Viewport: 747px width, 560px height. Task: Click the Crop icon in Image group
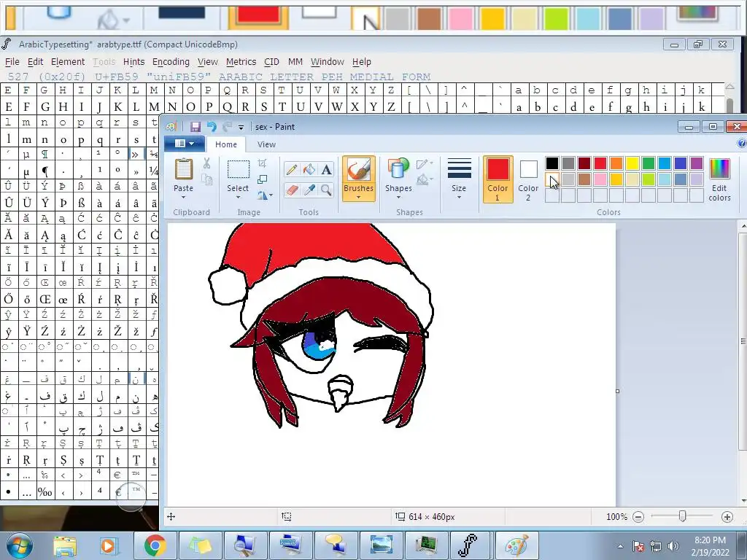pos(262,163)
